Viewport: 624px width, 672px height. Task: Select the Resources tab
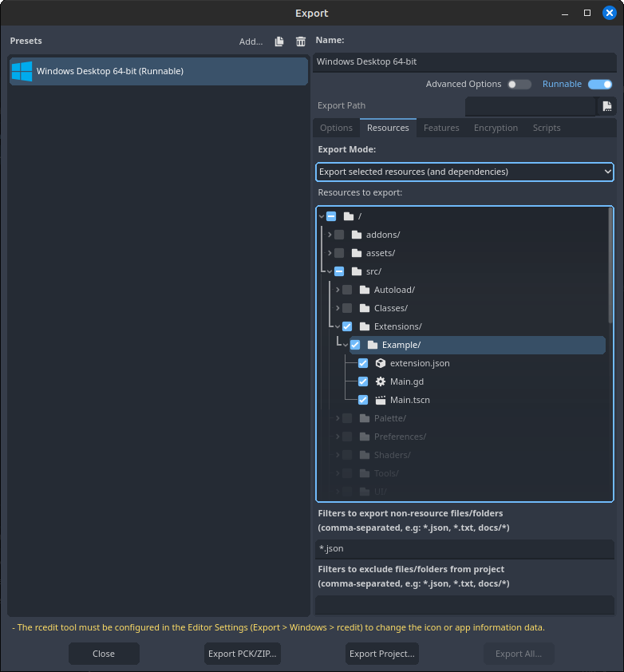point(388,128)
